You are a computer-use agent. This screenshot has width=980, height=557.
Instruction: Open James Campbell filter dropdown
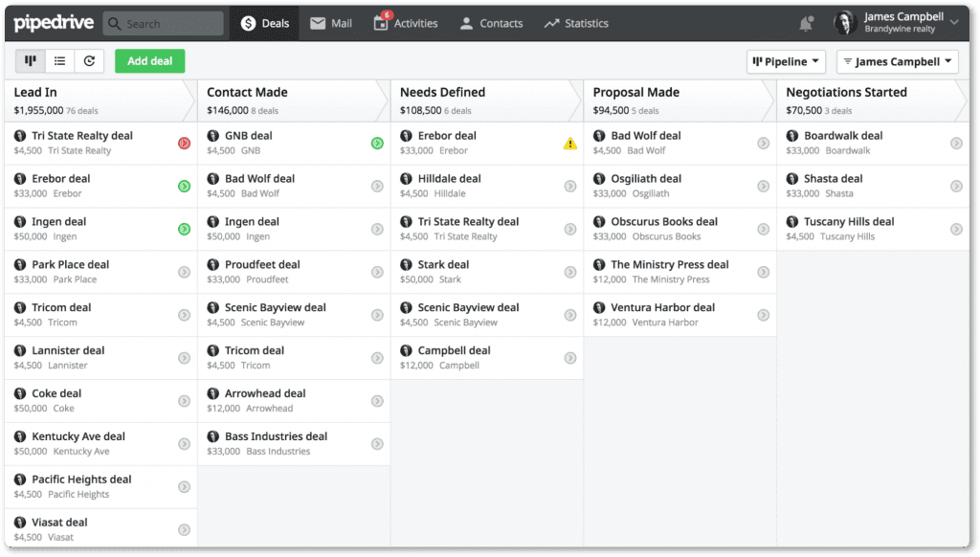coord(897,62)
